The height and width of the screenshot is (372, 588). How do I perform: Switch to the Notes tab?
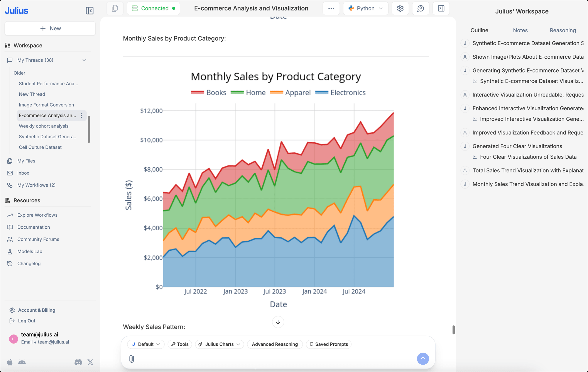click(x=520, y=30)
